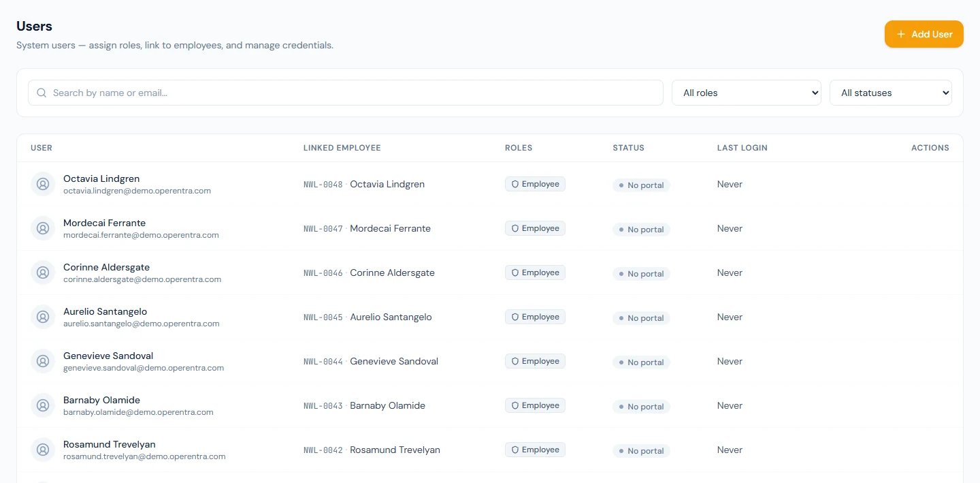
Task: Click employee ID NWL-0042
Action: [323, 450]
